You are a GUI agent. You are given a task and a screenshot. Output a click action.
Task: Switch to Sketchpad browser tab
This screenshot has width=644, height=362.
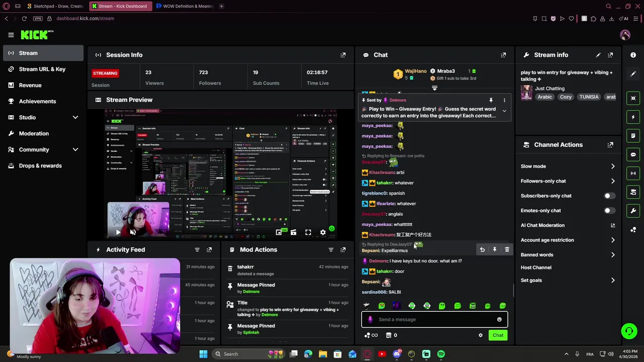(56, 6)
